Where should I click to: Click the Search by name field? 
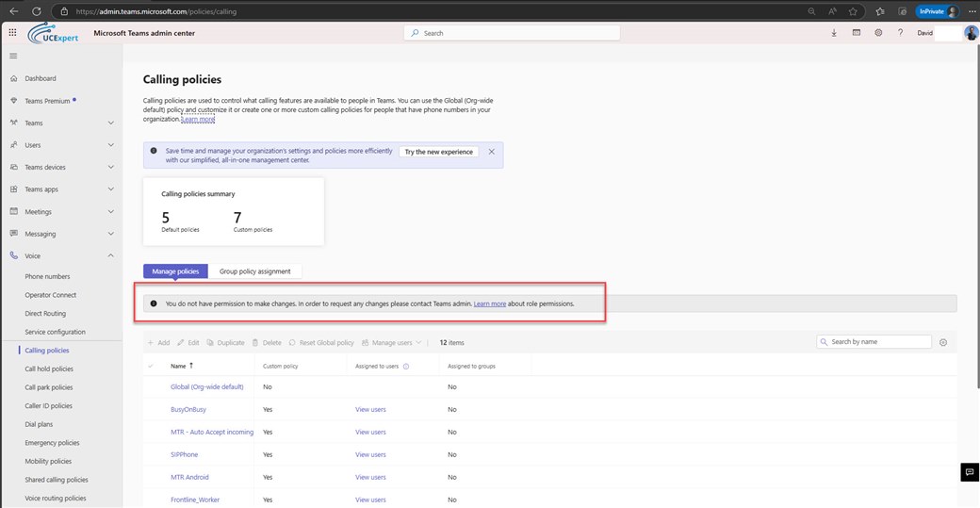(874, 342)
